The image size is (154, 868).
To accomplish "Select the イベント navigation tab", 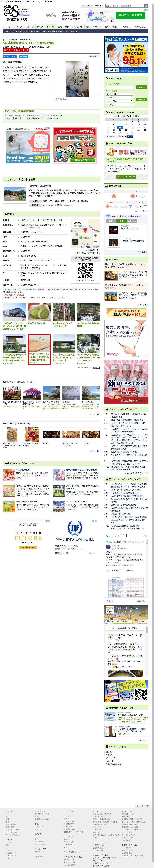I will tap(51, 27).
